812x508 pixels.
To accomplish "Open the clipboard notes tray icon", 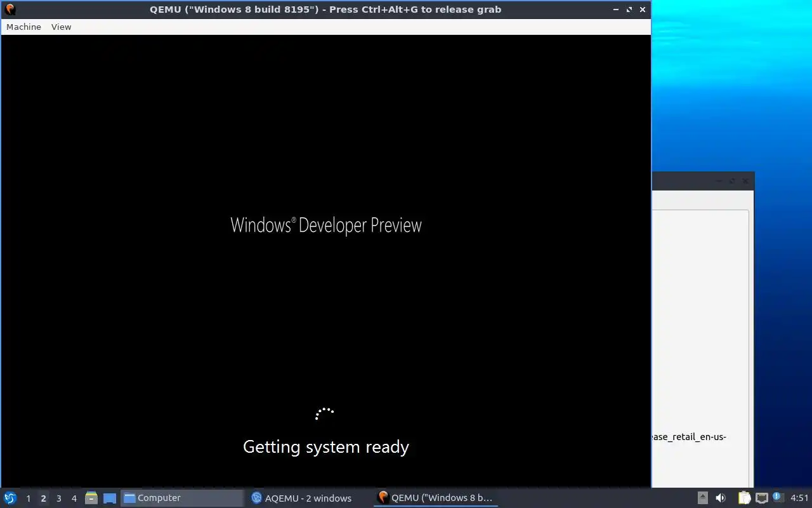I will point(744,498).
